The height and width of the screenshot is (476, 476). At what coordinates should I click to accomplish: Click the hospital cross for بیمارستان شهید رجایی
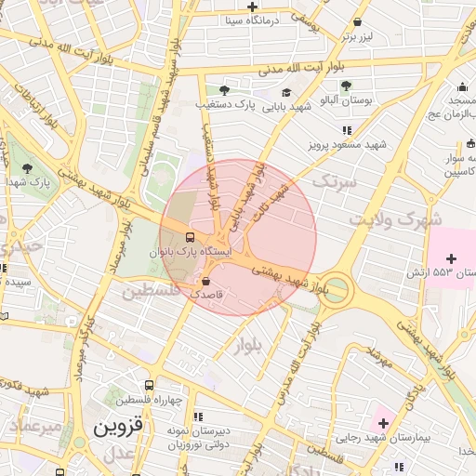(383, 423)
